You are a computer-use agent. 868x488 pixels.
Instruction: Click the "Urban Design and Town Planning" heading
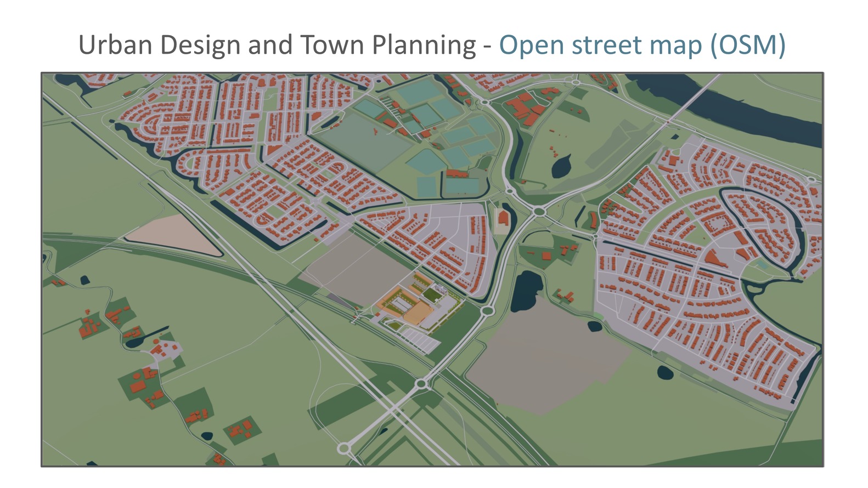pos(277,45)
